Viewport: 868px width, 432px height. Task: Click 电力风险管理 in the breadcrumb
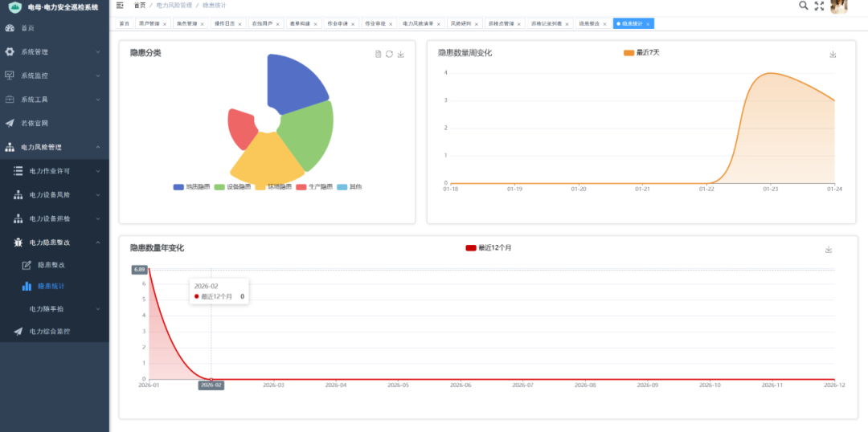174,5
